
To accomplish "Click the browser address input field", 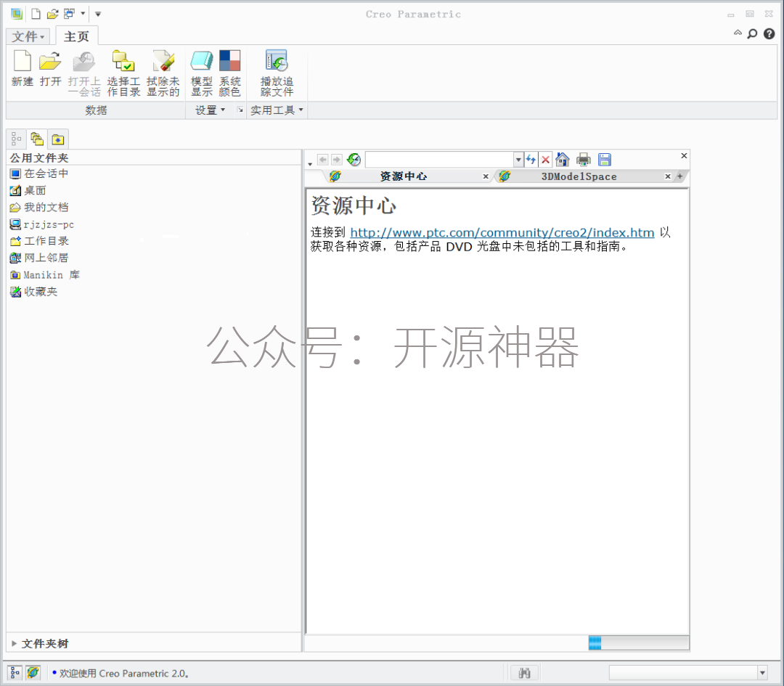I will [x=439, y=160].
